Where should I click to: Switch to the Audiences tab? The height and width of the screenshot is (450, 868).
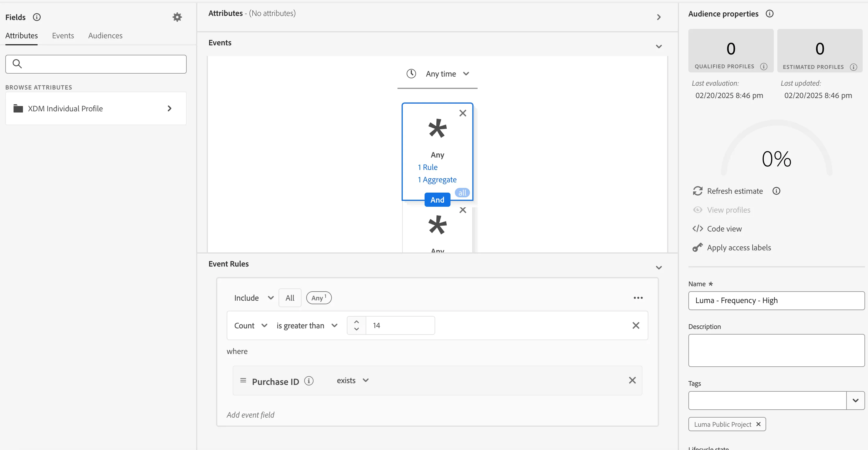105,36
